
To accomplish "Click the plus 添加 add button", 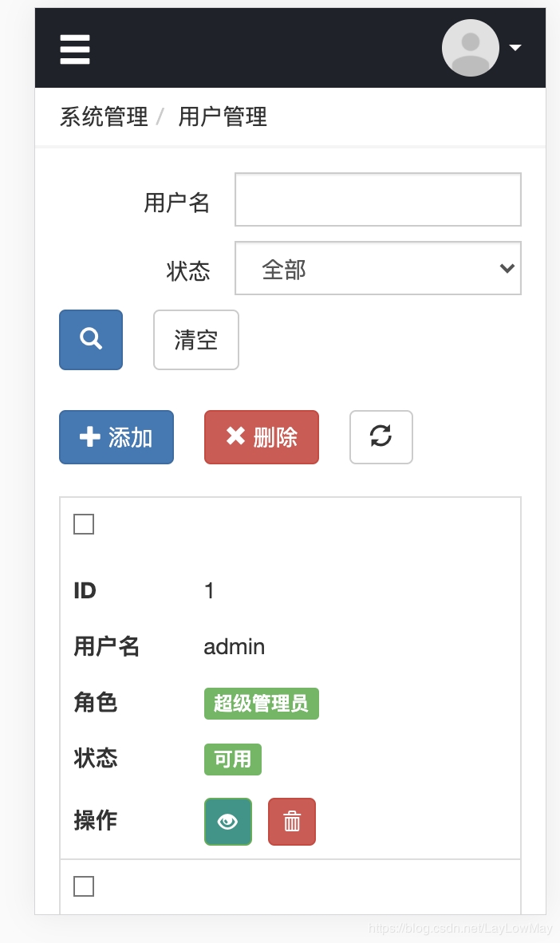I will coord(116,436).
